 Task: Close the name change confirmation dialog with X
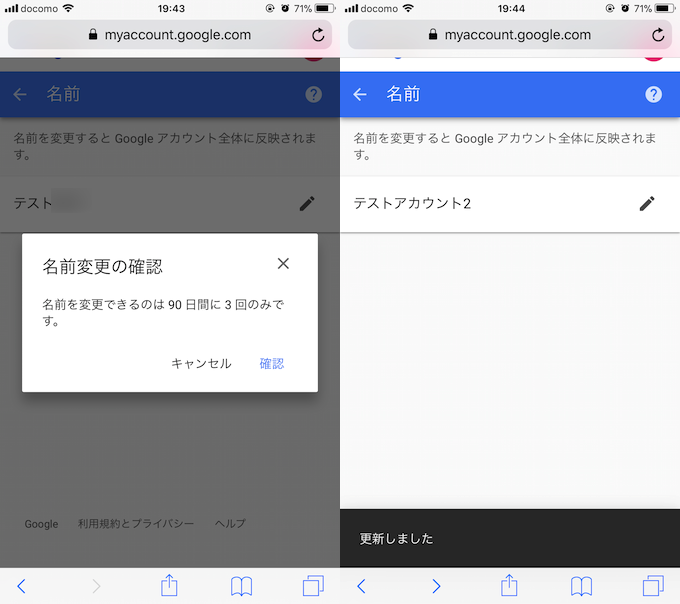point(283,264)
